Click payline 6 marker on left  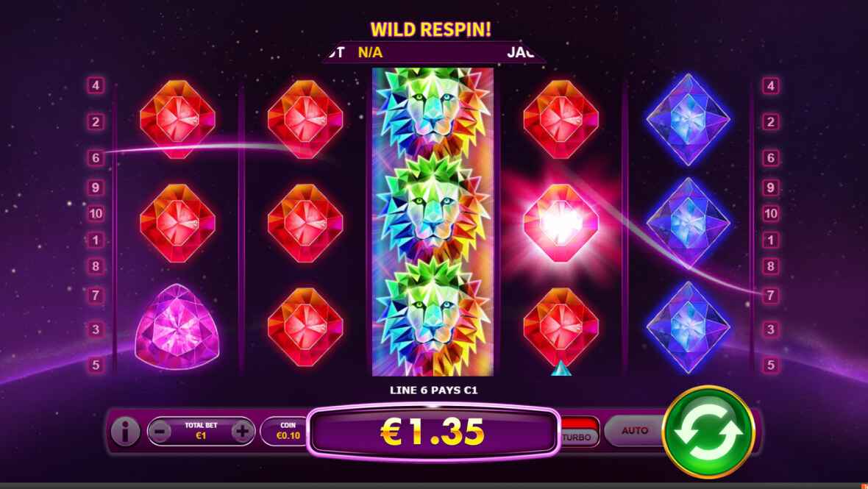pyautogui.click(x=96, y=158)
